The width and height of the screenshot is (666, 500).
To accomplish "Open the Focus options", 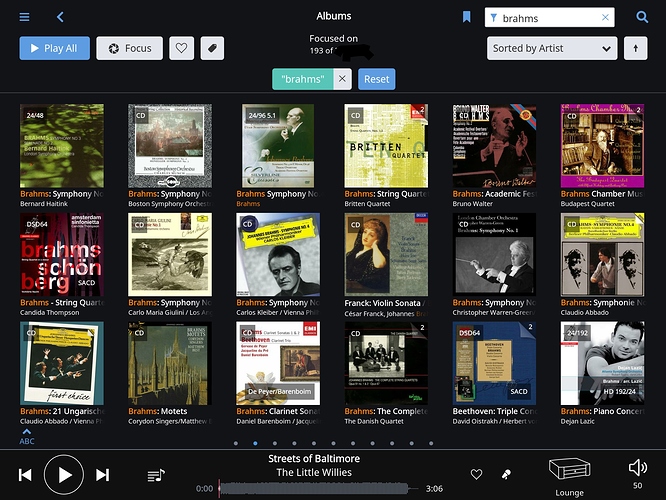I will pyautogui.click(x=130, y=48).
